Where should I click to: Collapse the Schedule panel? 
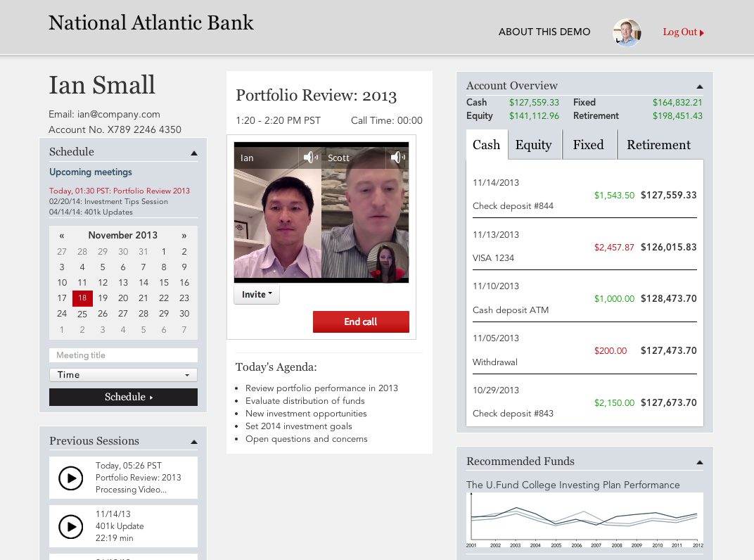point(194,153)
